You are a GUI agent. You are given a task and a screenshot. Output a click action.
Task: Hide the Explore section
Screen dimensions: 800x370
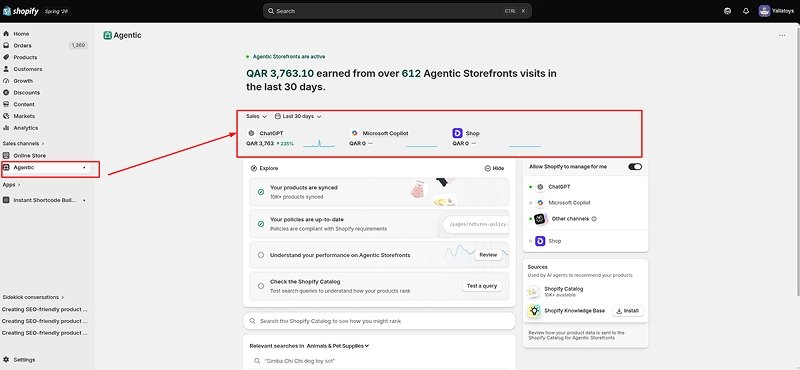494,168
